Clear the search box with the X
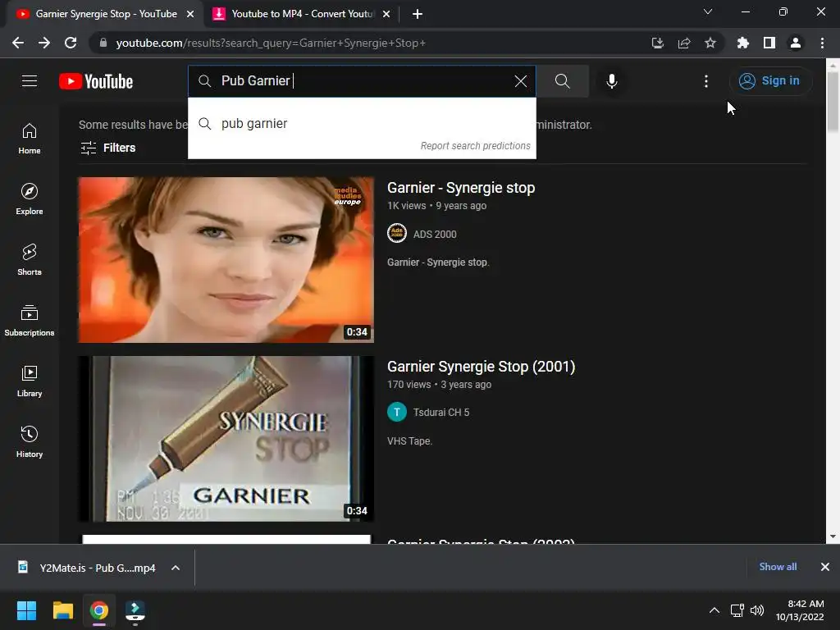 pyautogui.click(x=521, y=81)
